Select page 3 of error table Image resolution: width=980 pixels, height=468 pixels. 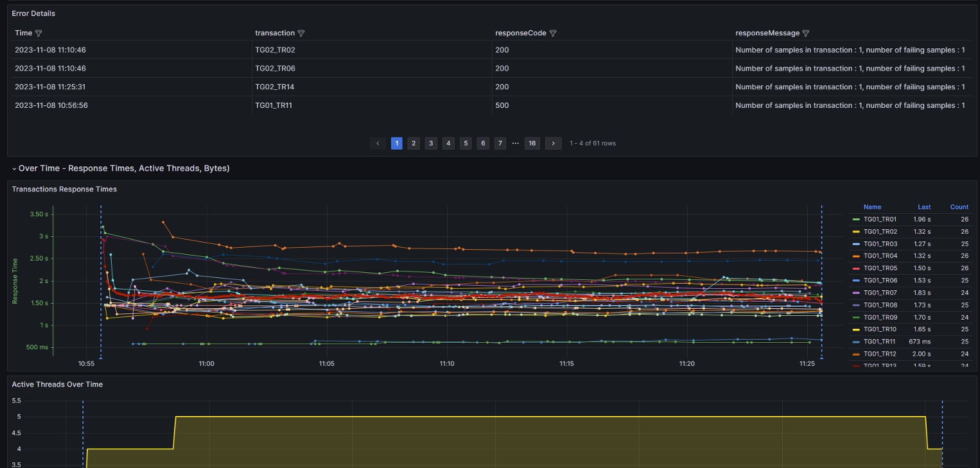(431, 143)
